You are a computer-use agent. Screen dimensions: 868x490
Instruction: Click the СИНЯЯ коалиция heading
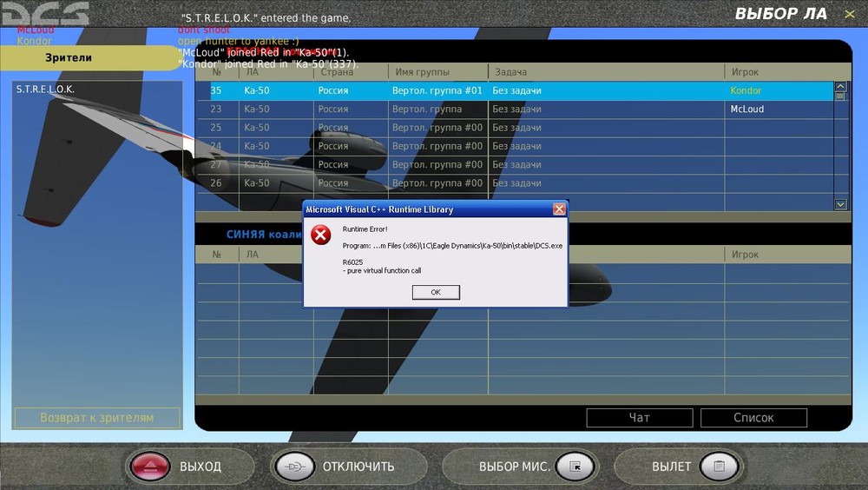(x=265, y=235)
